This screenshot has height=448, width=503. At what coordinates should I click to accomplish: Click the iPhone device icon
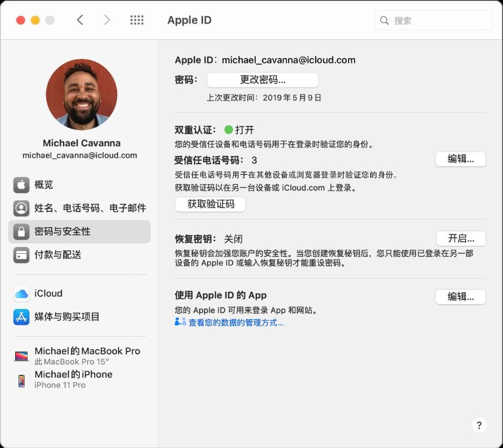pyautogui.click(x=22, y=381)
